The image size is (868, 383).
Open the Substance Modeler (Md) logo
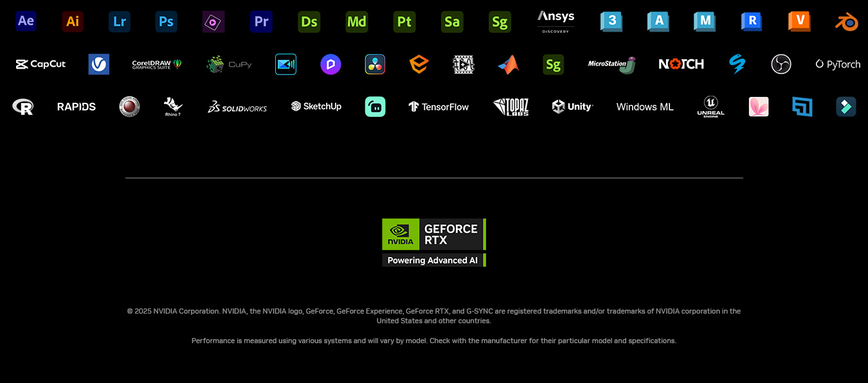pyautogui.click(x=357, y=22)
